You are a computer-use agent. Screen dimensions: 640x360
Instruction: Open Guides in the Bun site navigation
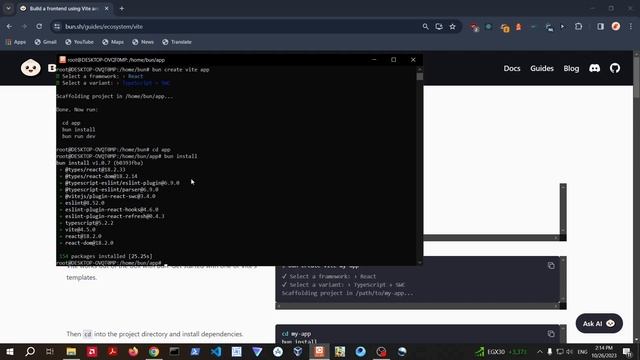pyautogui.click(x=542, y=69)
